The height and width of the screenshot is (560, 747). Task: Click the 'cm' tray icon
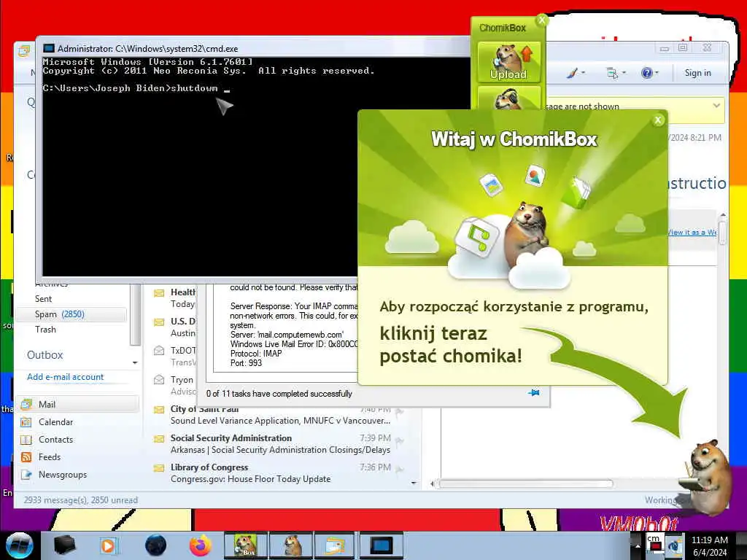(x=654, y=542)
